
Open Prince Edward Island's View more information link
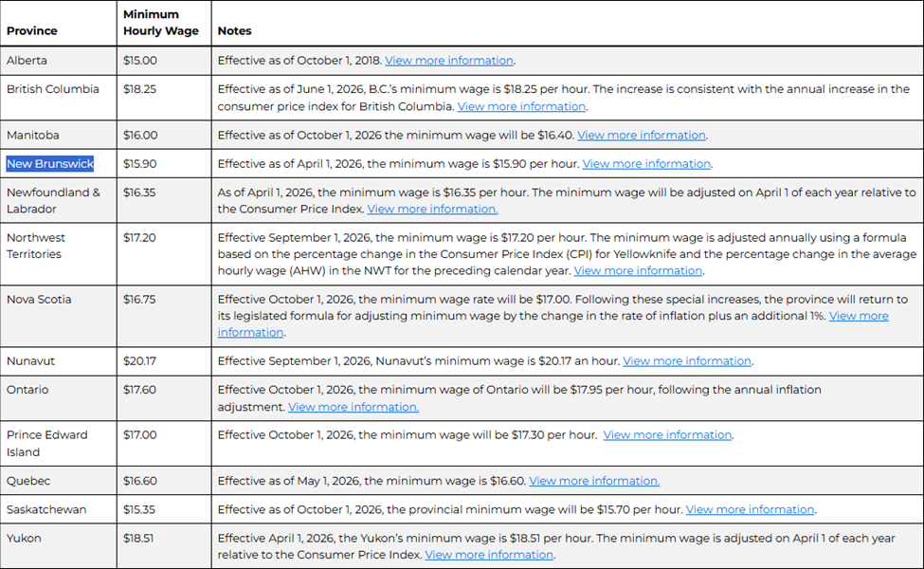coord(668,434)
